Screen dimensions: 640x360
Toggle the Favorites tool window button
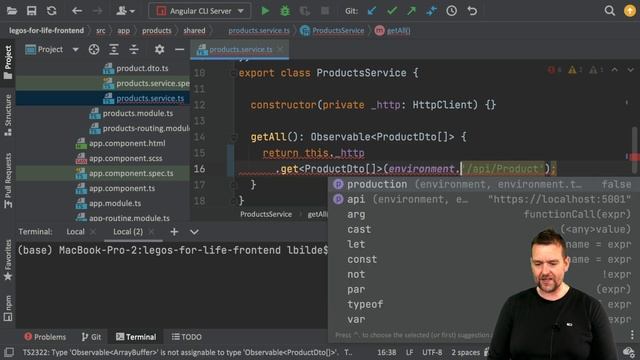click(x=8, y=260)
